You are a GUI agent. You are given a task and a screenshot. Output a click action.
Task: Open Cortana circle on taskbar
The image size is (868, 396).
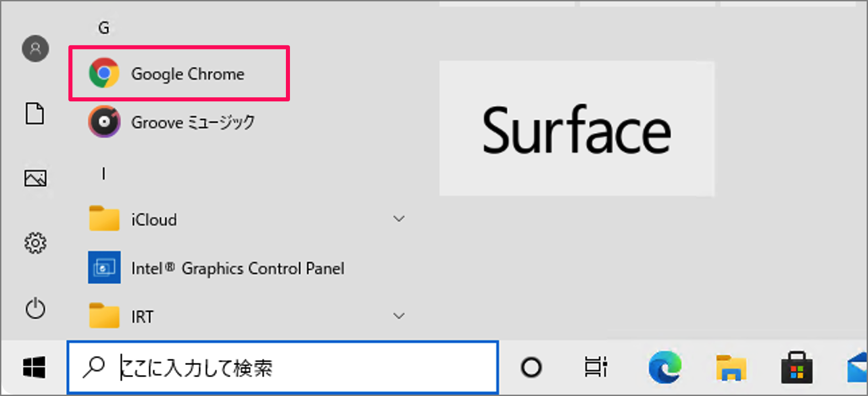pyautogui.click(x=531, y=368)
